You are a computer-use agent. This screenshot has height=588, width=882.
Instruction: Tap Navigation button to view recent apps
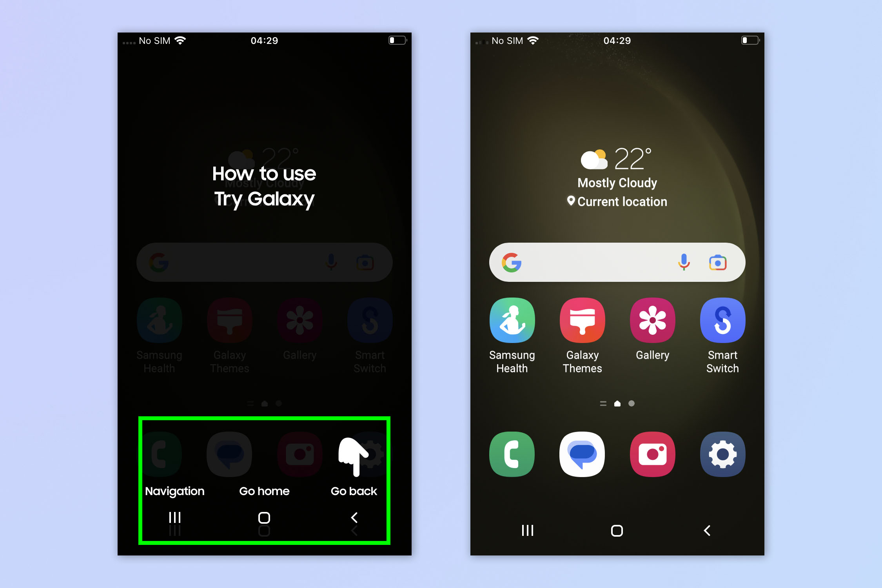[175, 519]
